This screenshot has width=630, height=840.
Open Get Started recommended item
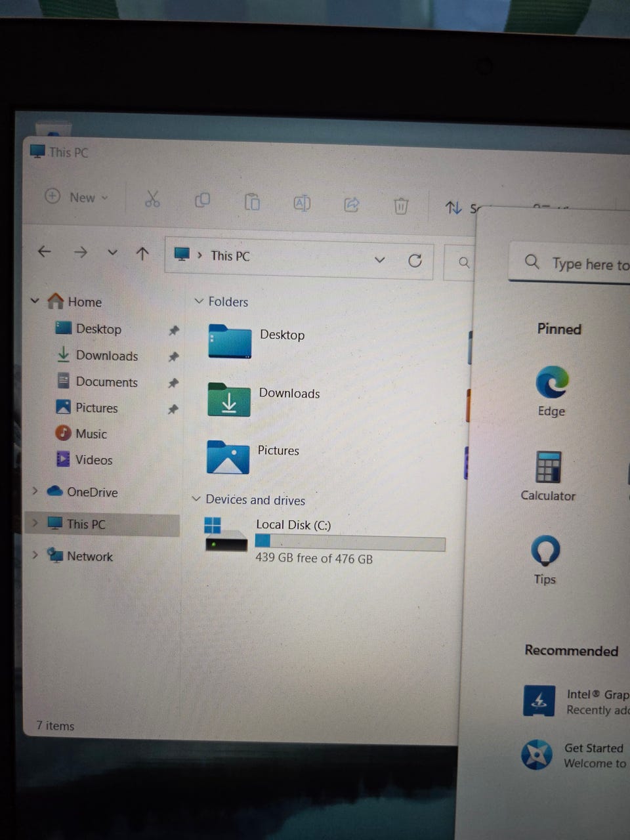point(575,755)
